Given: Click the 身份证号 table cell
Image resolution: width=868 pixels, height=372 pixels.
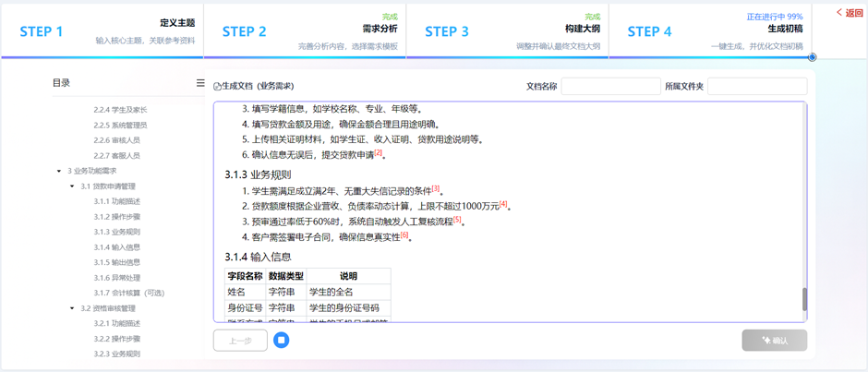Looking at the screenshot, I should [x=246, y=307].
